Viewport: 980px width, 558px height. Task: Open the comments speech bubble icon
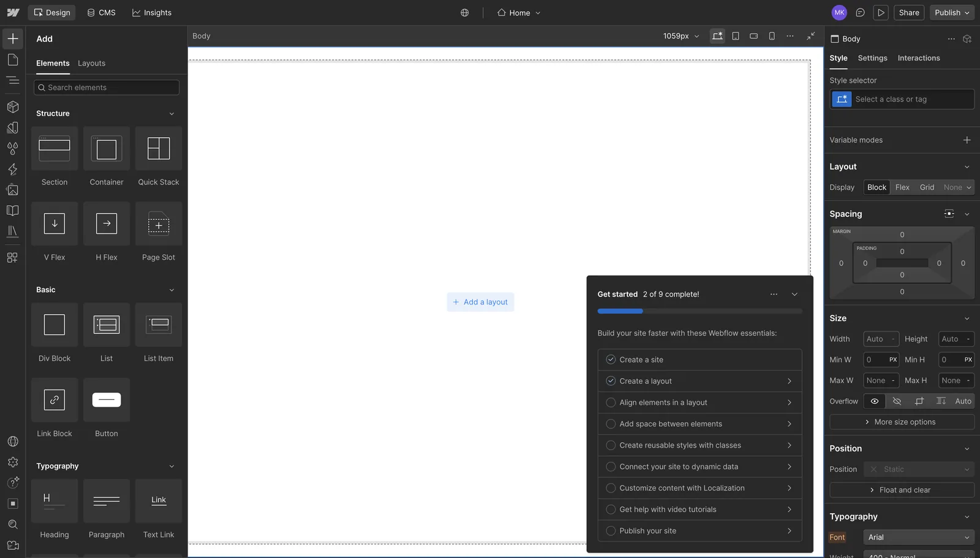[x=860, y=12]
